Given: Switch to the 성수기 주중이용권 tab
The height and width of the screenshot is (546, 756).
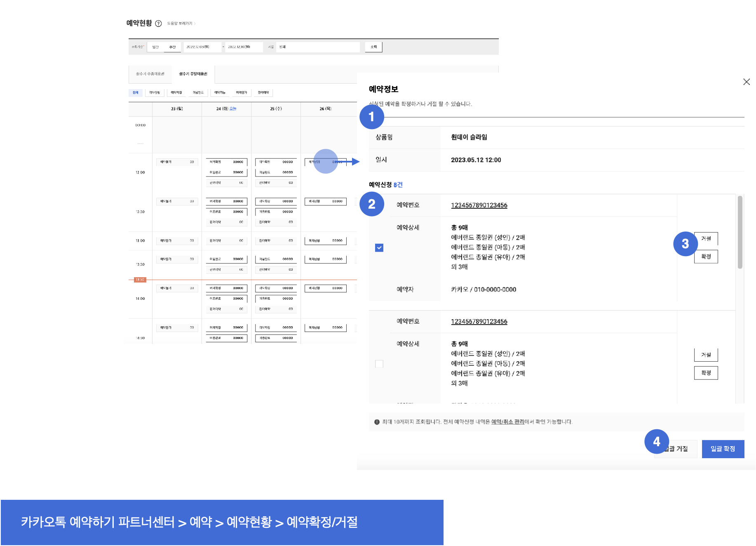Looking at the screenshot, I should pyautogui.click(x=150, y=74).
